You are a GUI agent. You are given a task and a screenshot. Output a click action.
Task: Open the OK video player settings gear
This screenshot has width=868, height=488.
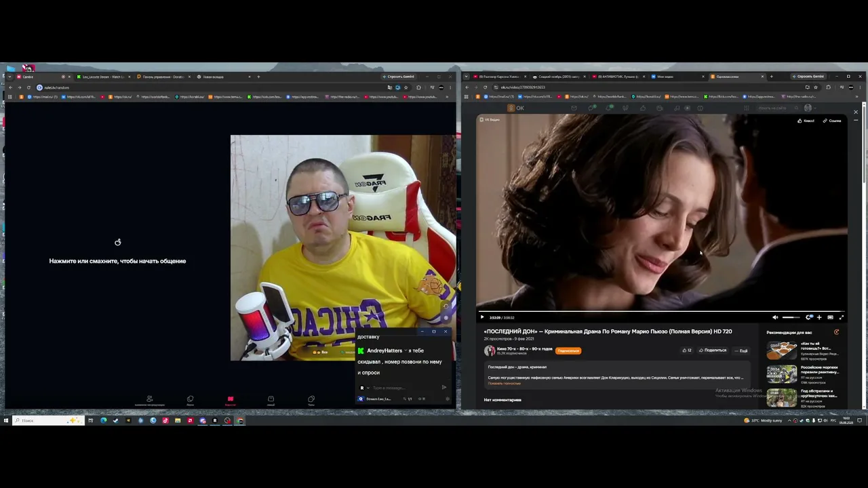pyautogui.click(x=809, y=317)
